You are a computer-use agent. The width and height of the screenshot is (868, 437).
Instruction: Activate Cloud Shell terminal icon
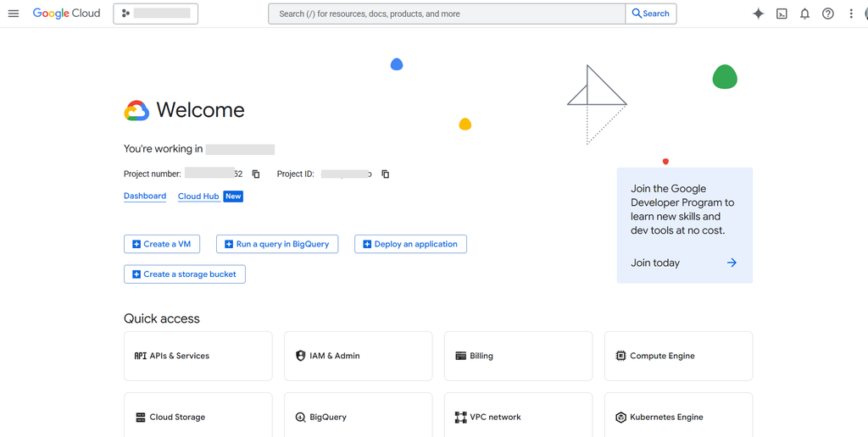[x=782, y=14]
